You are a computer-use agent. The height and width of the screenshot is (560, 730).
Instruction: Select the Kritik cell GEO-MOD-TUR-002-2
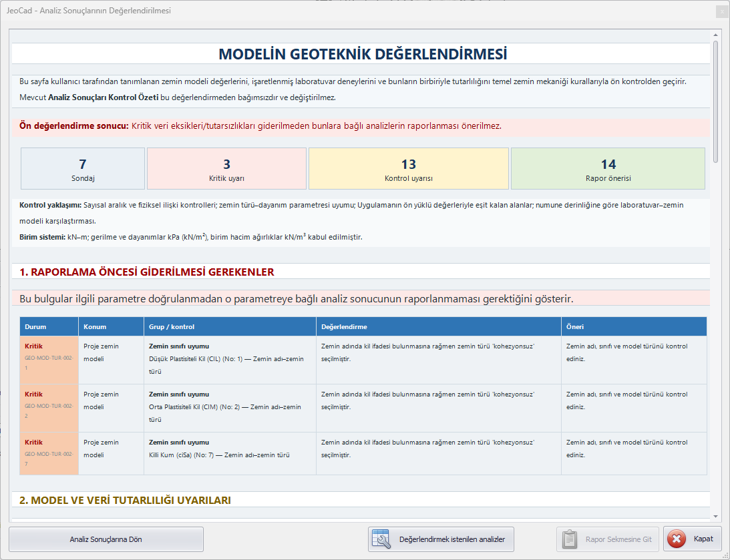(49, 408)
